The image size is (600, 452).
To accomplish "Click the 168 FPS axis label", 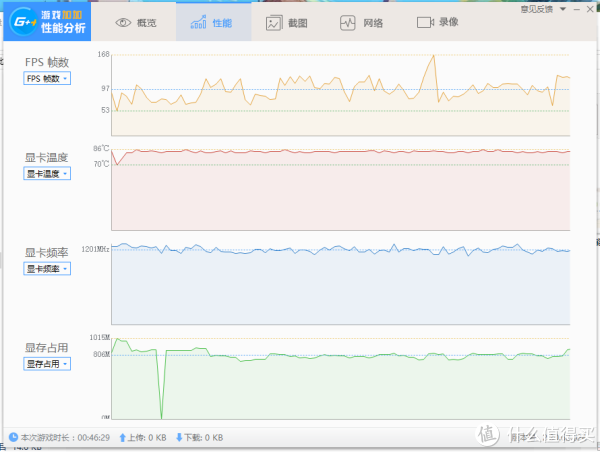I will [x=103, y=54].
